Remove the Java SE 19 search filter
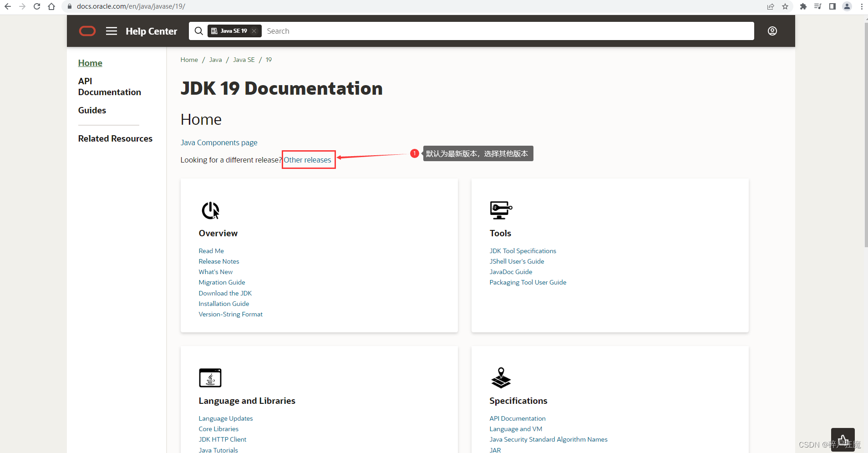This screenshot has width=868, height=453. [x=254, y=31]
